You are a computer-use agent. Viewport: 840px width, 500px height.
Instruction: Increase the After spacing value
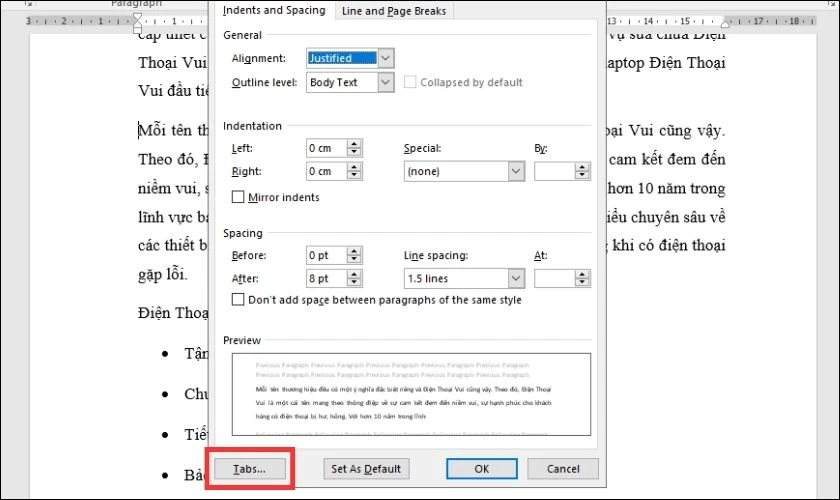(354, 274)
